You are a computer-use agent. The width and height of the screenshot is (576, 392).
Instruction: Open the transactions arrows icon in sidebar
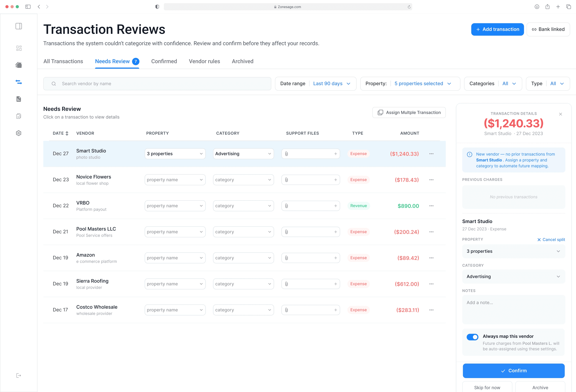click(19, 82)
